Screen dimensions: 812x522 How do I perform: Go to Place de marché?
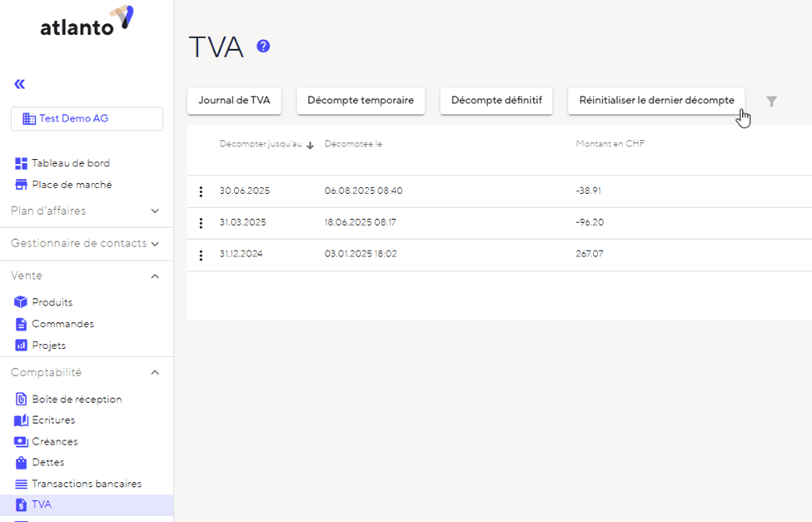[x=71, y=185]
